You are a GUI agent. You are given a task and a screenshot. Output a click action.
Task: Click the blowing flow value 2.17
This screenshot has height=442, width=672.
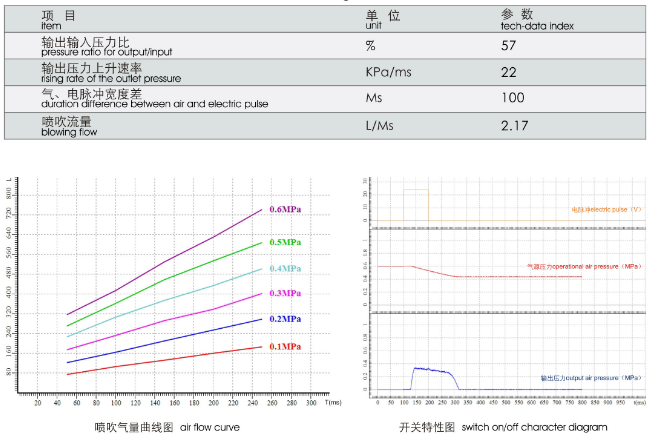(515, 125)
